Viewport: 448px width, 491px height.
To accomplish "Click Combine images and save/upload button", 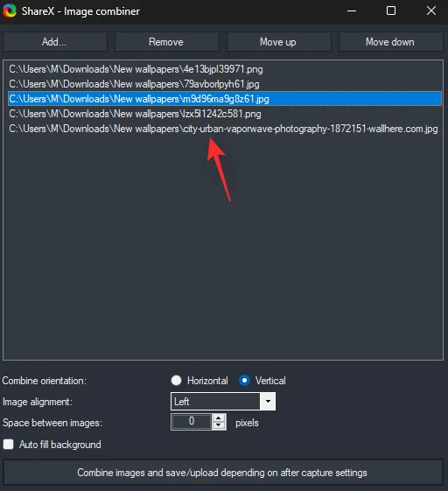I will coord(223,473).
